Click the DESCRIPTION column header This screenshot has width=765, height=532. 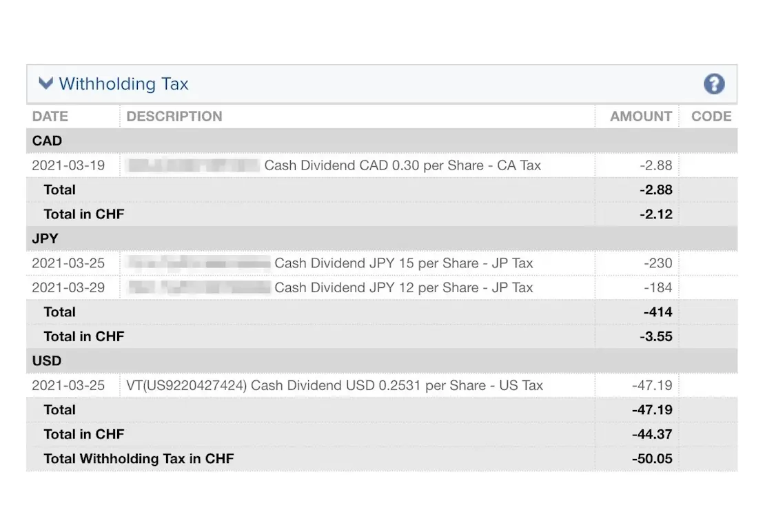[x=174, y=116]
